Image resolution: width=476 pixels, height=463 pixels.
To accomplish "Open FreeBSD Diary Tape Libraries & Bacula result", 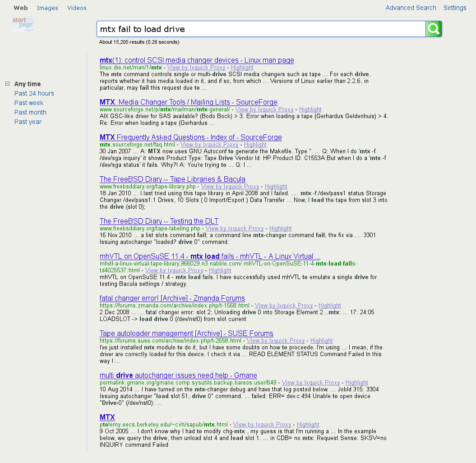I will click(172, 179).
